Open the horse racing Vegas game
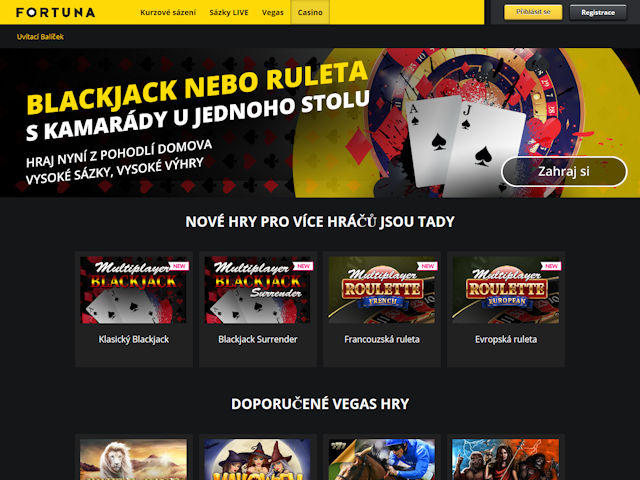 pyautogui.click(x=382, y=460)
